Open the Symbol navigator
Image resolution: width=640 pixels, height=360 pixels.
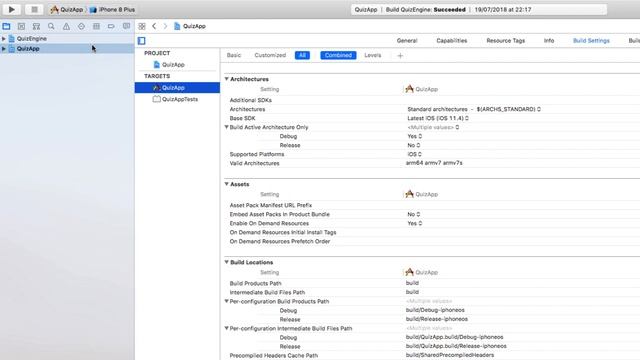(36, 26)
